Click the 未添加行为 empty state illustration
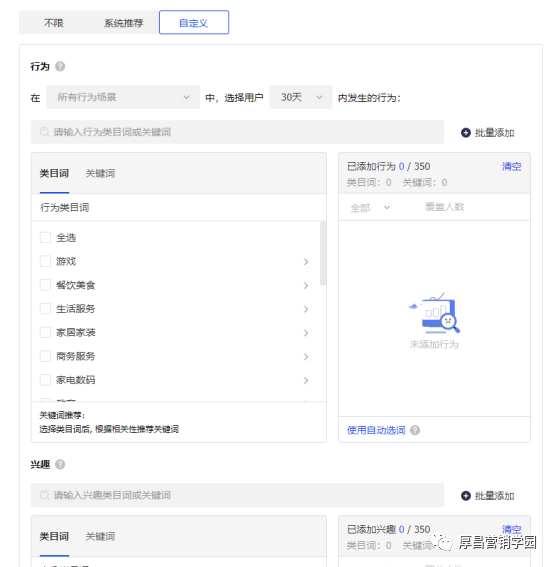 pyautogui.click(x=434, y=313)
